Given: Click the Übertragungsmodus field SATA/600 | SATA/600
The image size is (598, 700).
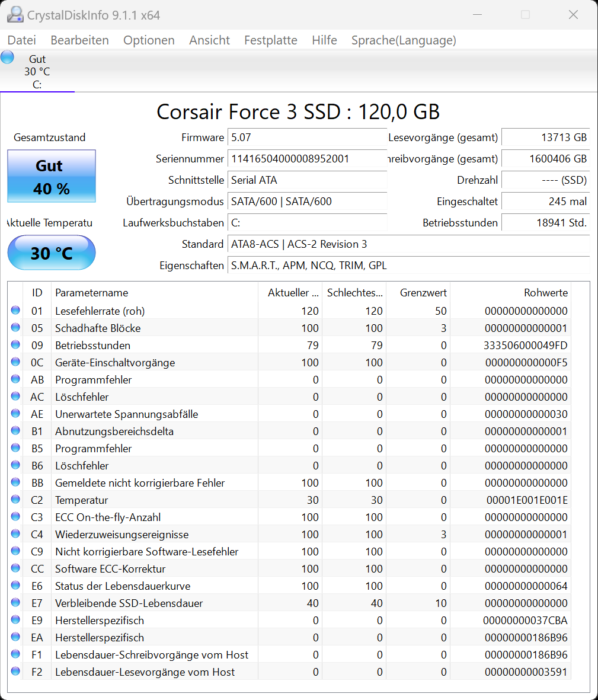Looking at the screenshot, I should (307, 202).
